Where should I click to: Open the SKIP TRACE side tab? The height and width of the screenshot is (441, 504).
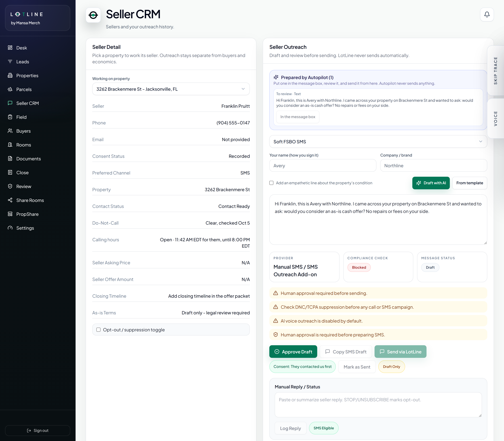[x=495, y=71]
